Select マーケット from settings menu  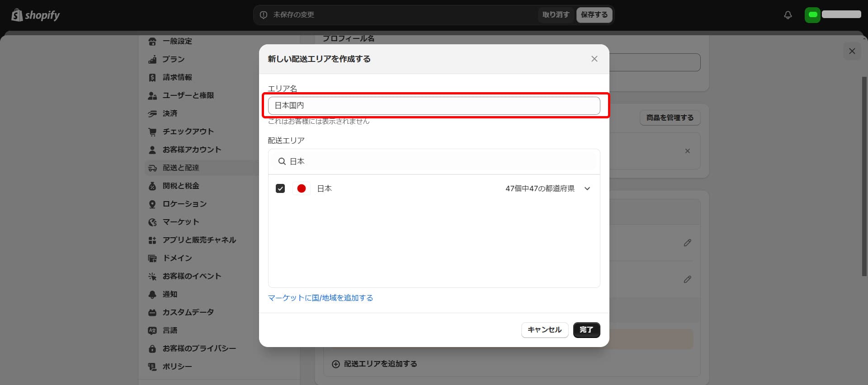click(180, 222)
